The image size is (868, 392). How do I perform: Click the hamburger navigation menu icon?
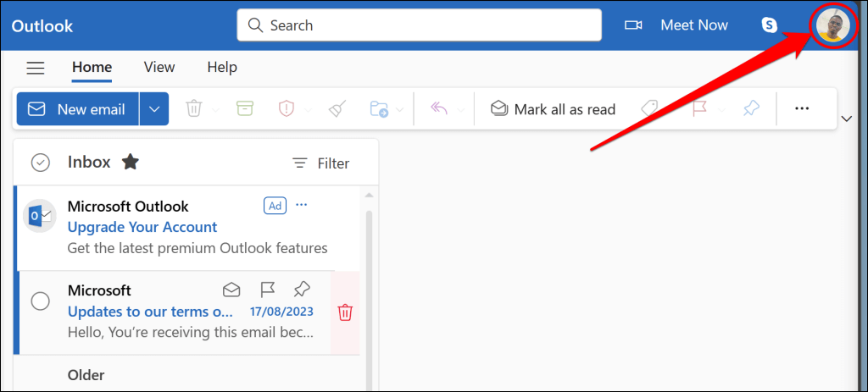(36, 68)
